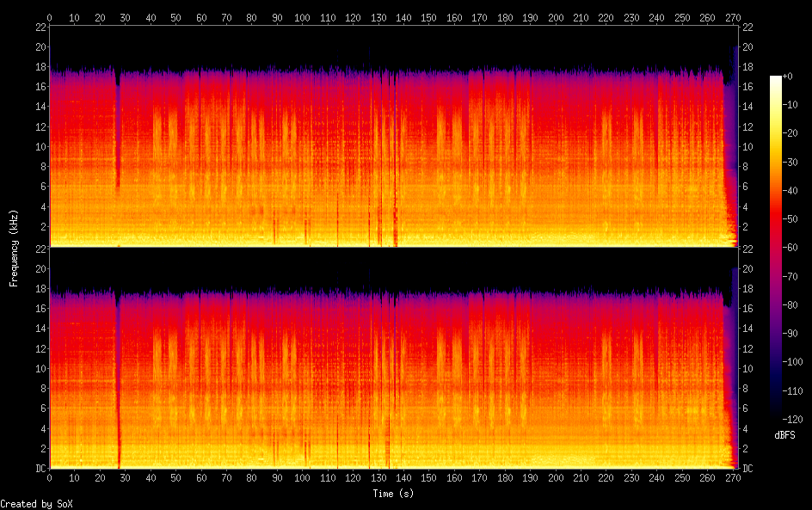Image resolution: width=812 pixels, height=510 pixels.
Task: Click '0' on the bottom time axis
Action: (49, 478)
